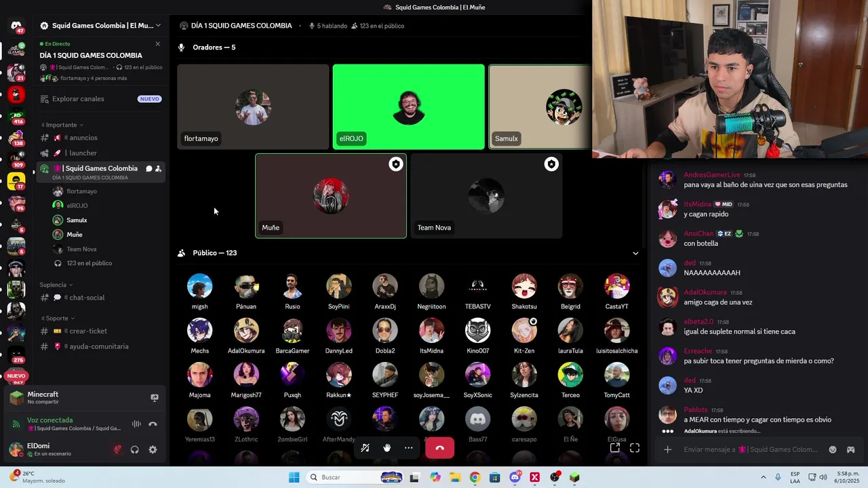Click red leave stage button
Viewport: 868px width, 488px height.
[x=439, y=448]
